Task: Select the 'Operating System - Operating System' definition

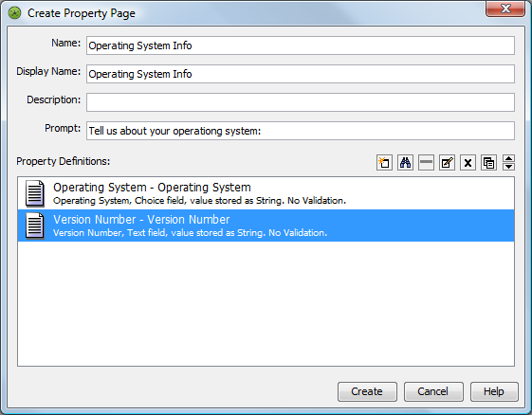Action: tap(266, 193)
